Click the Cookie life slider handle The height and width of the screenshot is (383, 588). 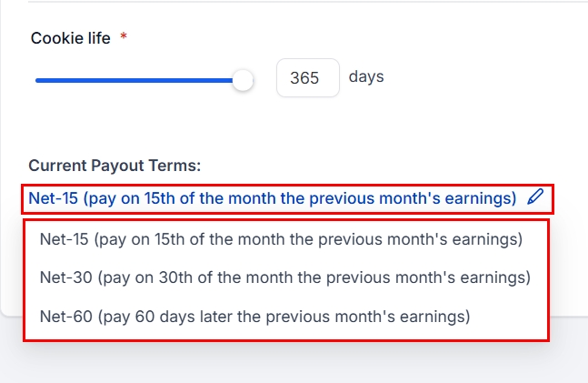pos(243,80)
